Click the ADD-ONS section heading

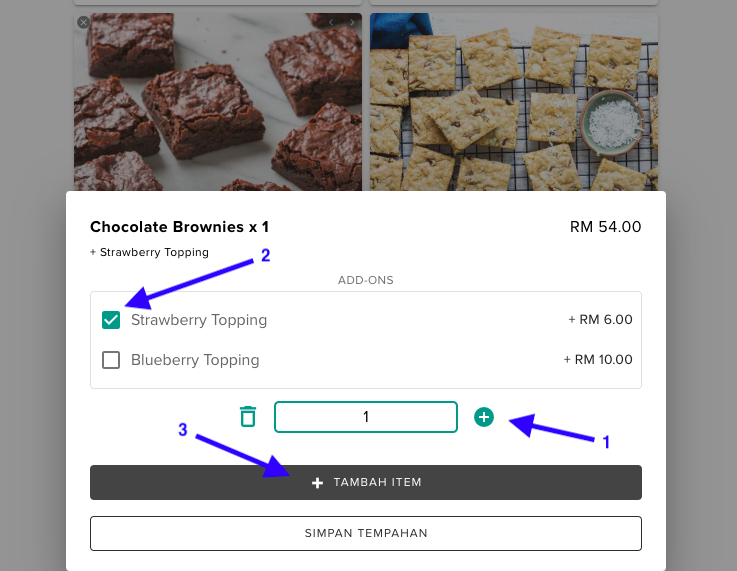pyautogui.click(x=366, y=280)
